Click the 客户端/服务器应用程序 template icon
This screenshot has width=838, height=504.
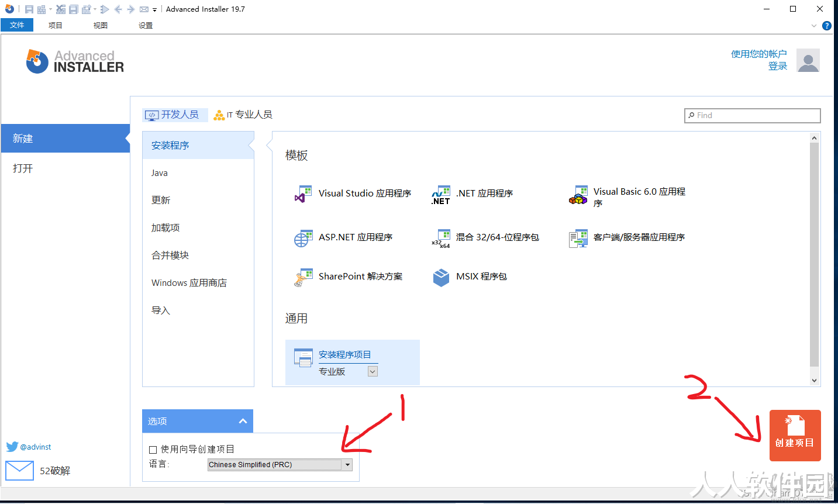578,239
